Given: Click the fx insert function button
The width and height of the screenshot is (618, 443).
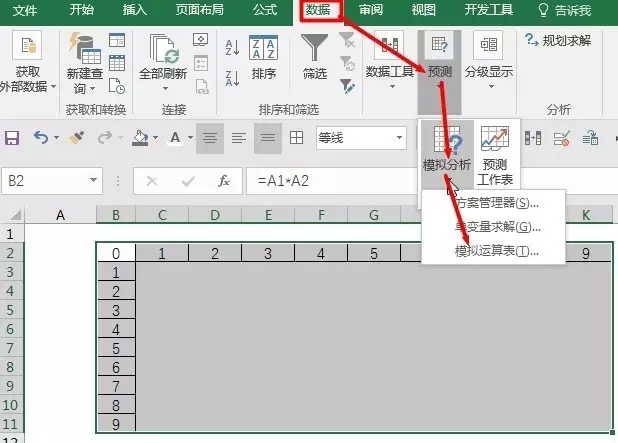Looking at the screenshot, I should coord(224,181).
